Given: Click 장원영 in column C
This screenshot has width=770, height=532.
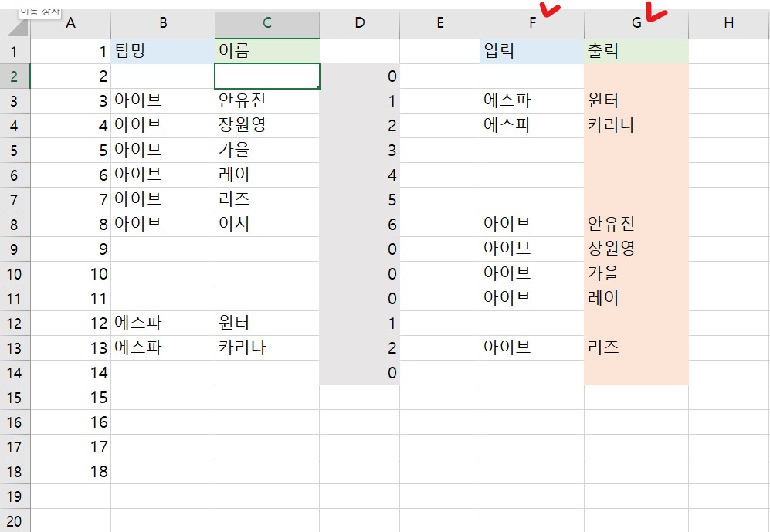Looking at the screenshot, I should [266, 125].
